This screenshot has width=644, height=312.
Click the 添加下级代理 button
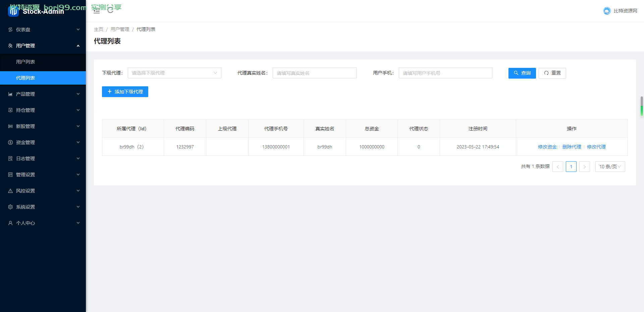[125, 92]
